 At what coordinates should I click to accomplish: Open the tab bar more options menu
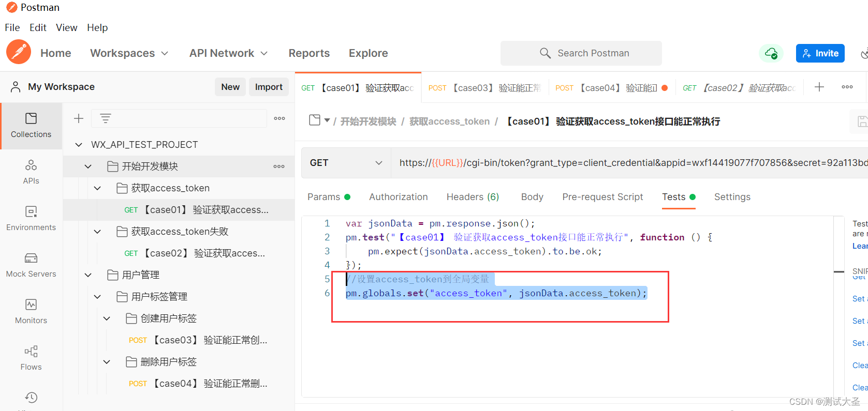click(847, 87)
